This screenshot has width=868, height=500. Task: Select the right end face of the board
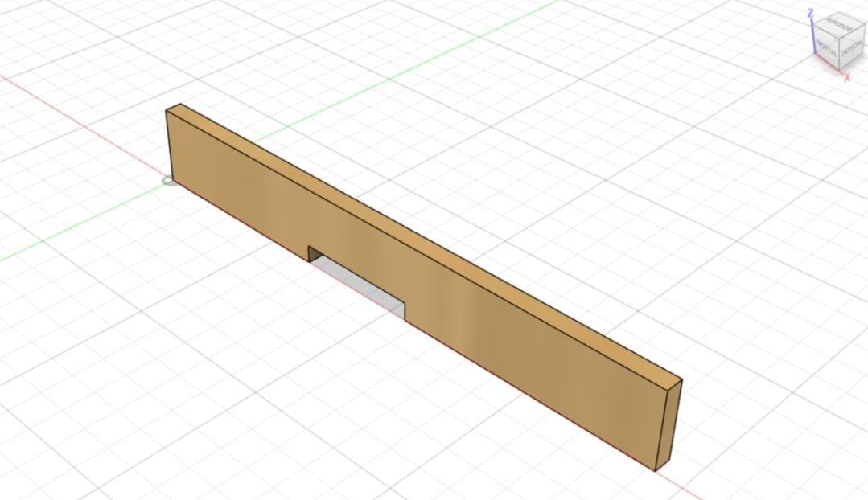(669, 424)
